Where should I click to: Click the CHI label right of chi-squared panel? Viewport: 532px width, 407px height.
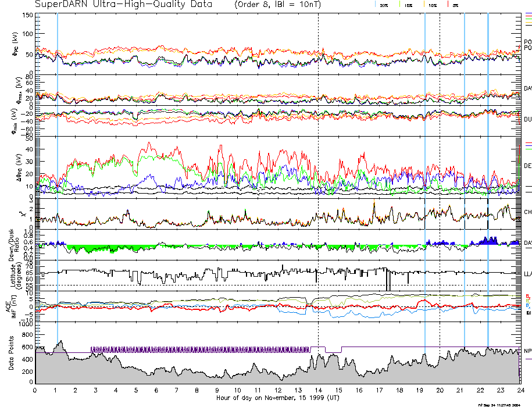(527, 212)
